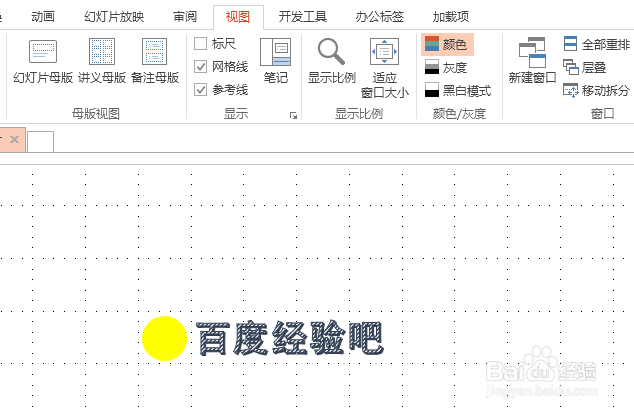Open the 显示 group dialog launcher
Image resolution: width=634 pixels, height=413 pixels.
(x=293, y=116)
